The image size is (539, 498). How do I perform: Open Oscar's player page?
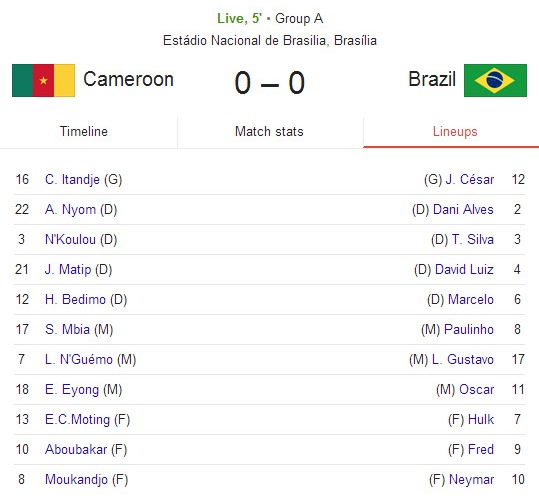click(x=476, y=389)
